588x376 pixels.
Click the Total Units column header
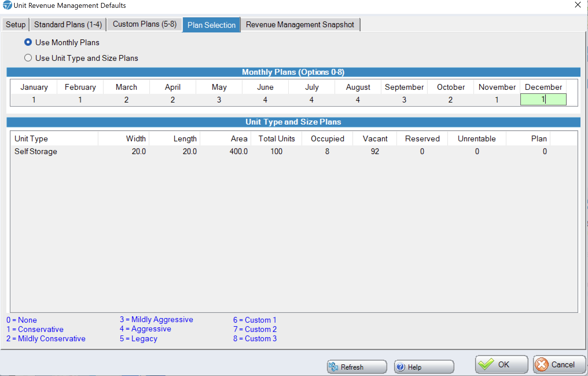[276, 139]
